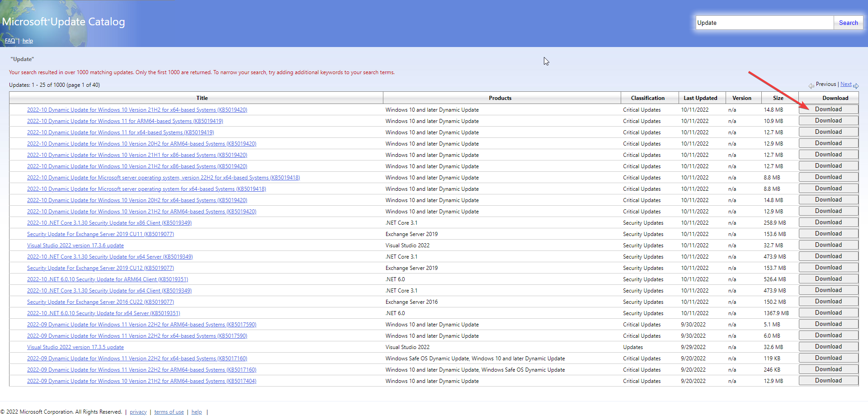The image size is (868, 420).
Task: Select the "526.4 MB" size value
Action: coord(775,279)
